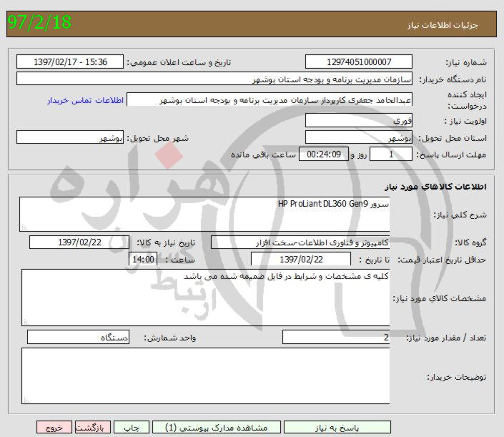The image size is (504, 437).
Task: Click the label 'تاریخ نیاز به کالا:'
Action: 166,242
